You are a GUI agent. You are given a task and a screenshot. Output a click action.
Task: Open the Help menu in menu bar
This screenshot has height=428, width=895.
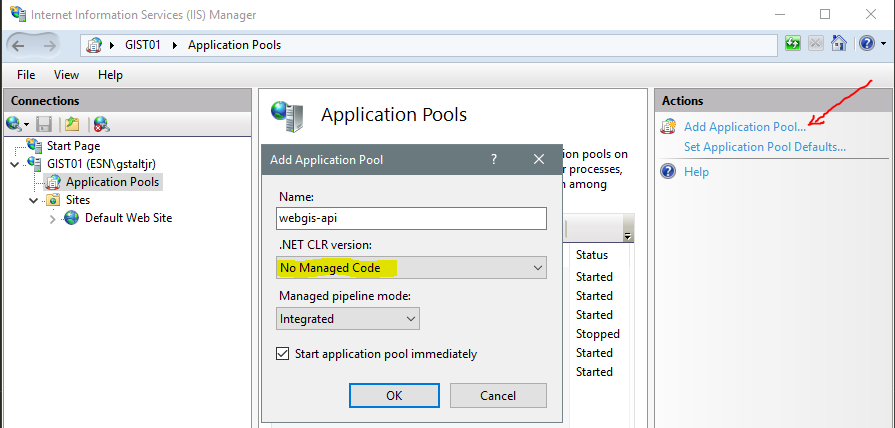pyautogui.click(x=110, y=75)
